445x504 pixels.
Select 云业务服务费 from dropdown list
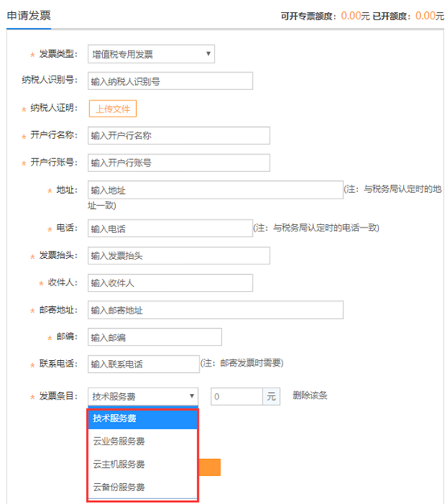142,441
